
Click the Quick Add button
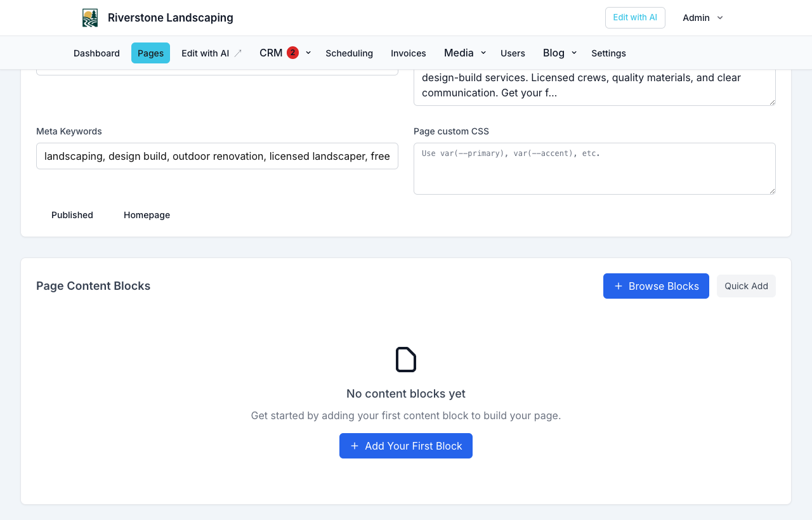746,286
